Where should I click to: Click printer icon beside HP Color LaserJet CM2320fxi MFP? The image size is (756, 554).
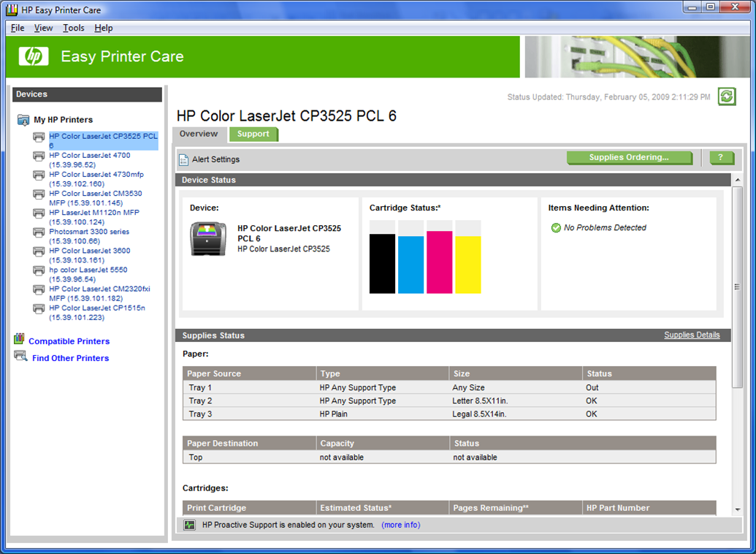(x=39, y=289)
